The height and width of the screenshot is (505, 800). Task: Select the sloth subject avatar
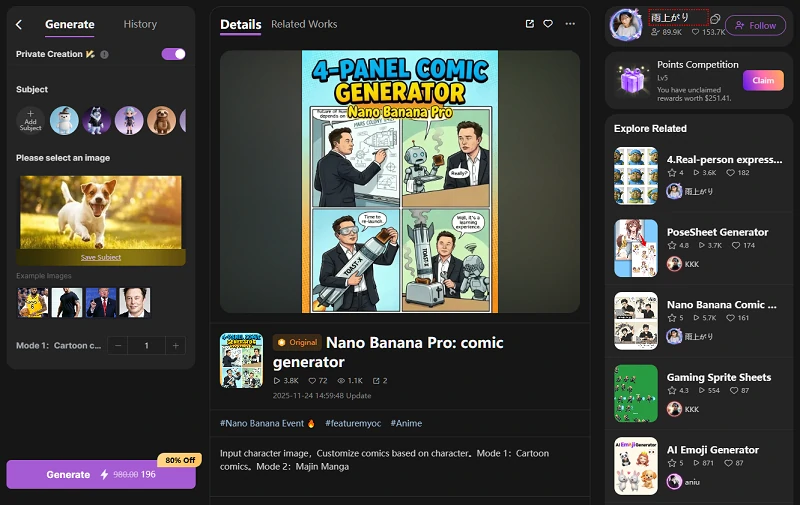161,121
